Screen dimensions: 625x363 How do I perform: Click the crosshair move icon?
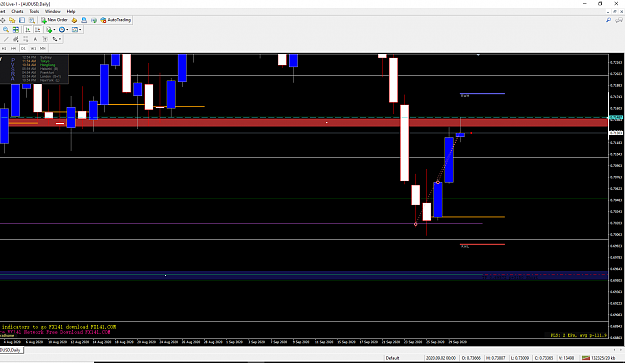click(x=3, y=20)
